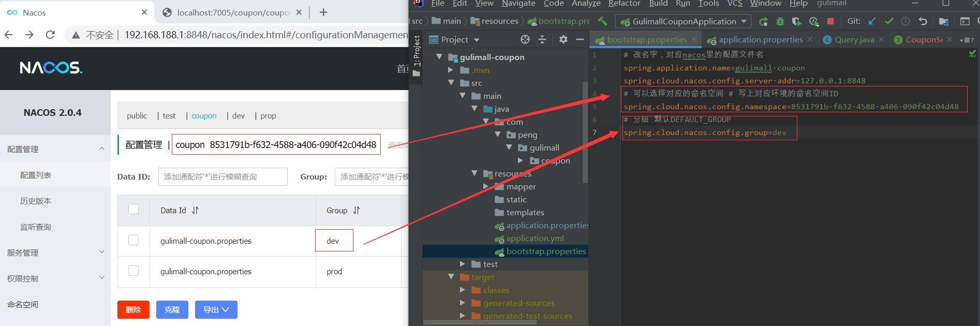Click Git update project blue arrow

click(x=872, y=21)
